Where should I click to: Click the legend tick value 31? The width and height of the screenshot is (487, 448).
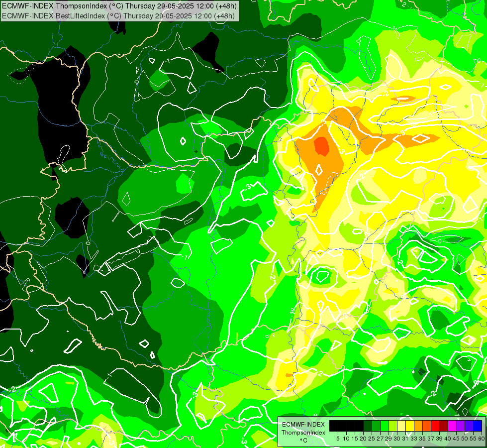[405, 439]
